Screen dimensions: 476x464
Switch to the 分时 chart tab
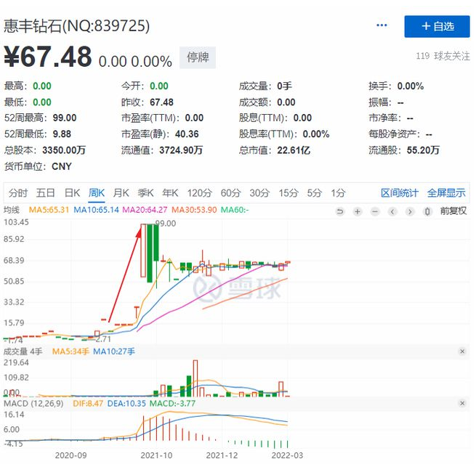click(18, 193)
